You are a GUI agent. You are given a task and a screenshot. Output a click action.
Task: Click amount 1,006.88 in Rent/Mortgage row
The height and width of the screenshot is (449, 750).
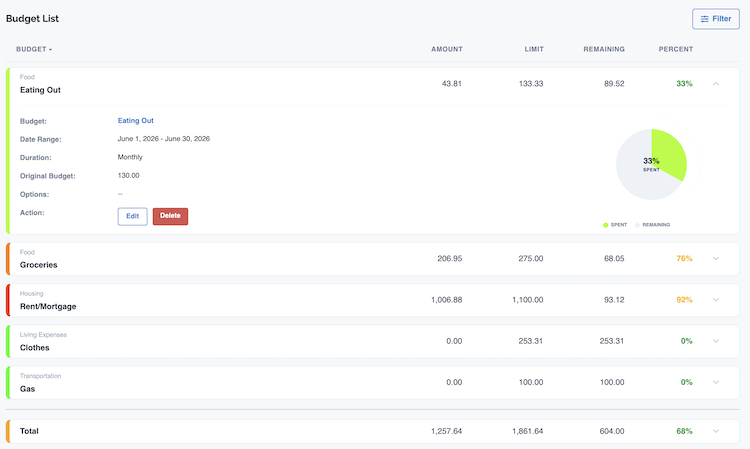point(446,300)
